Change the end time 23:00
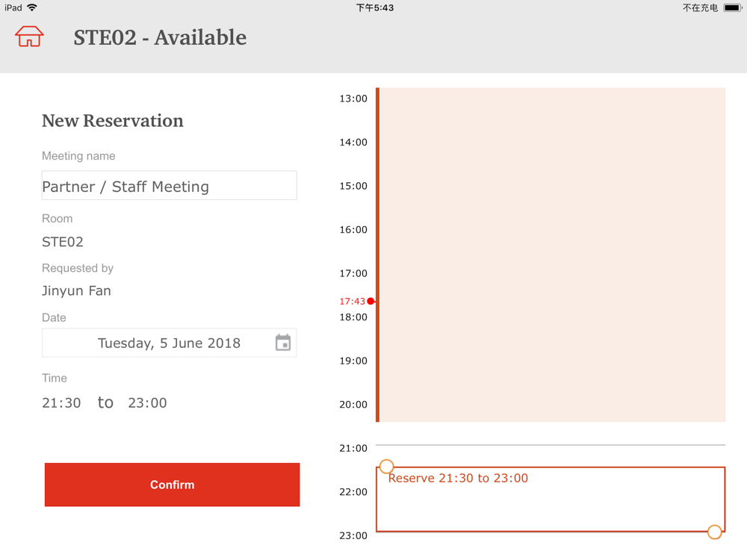Viewport: 747px width, 560px height. coord(147,403)
